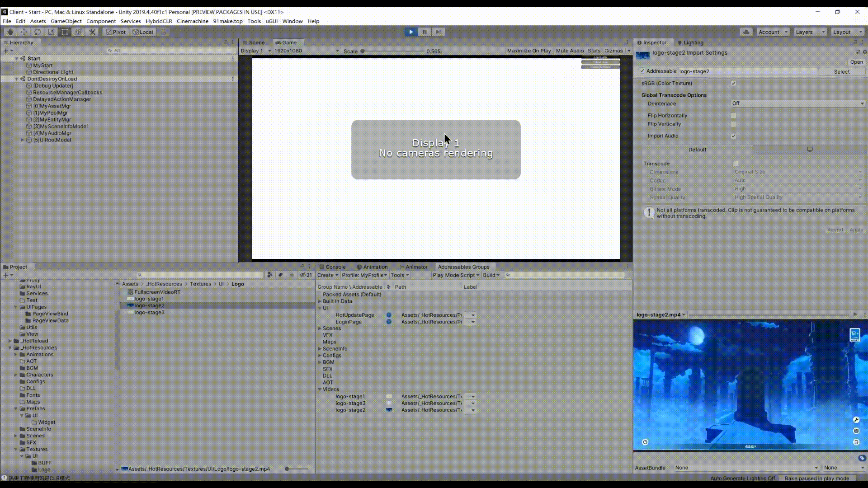The image size is (868, 488).
Task: Open the cloud services icon
Action: pyautogui.click(x=746, y=32)
